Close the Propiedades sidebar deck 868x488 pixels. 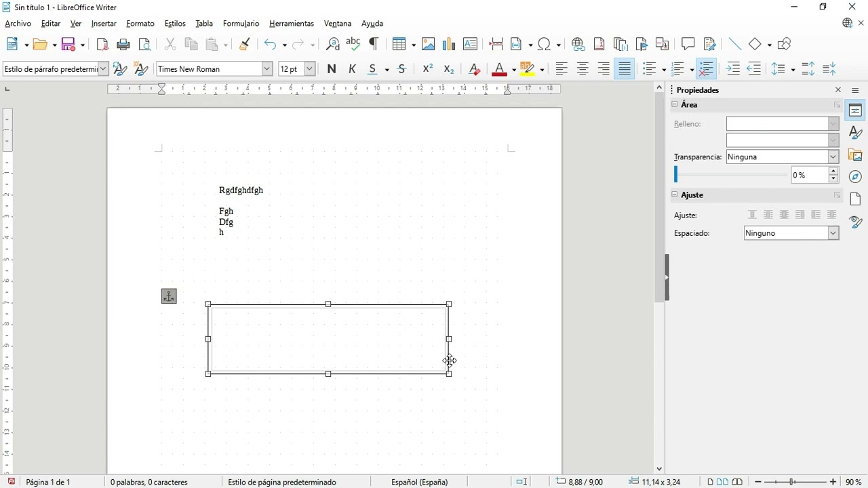pyautogui.click(x=838, y=90)
